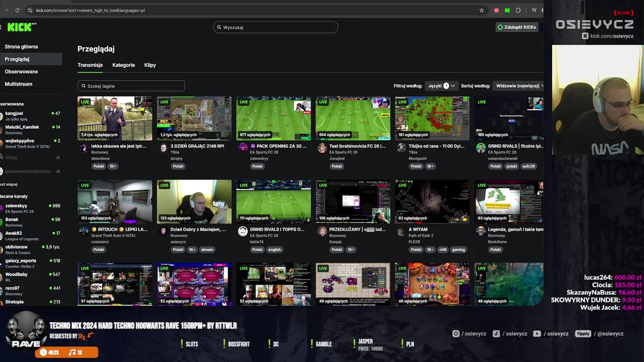The width and height of the screenshot is (644, 362).
Task: Open the osievycz avatar under Dzień Dobry stream
Action: pos(163,231)
